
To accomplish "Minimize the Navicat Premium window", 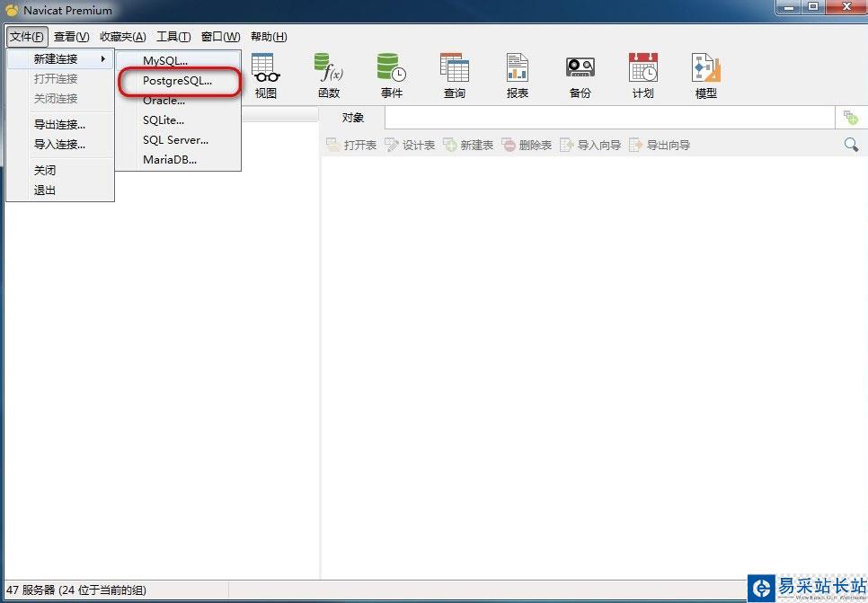I will tap(789, 7).
